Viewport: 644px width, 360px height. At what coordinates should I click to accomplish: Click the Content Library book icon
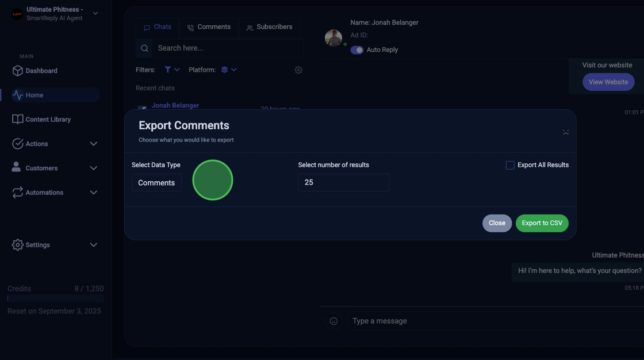point(18,119)
